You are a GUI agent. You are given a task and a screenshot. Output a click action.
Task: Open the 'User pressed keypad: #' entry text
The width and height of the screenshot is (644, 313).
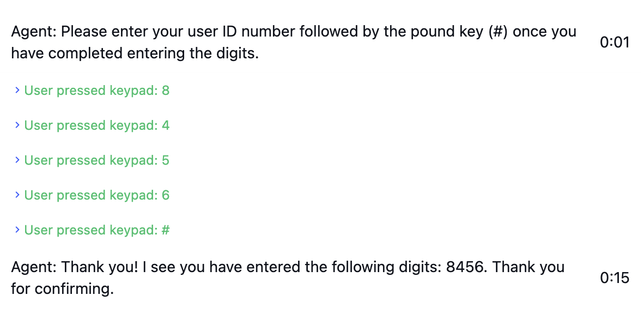point(97,230)
